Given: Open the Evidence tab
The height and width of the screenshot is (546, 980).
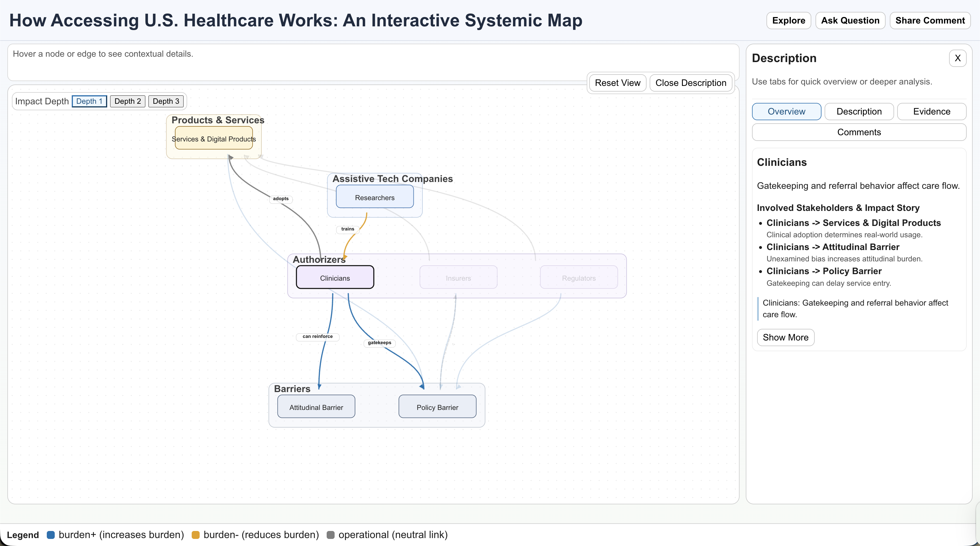Looking at the screenshot, I should (932, 111).
